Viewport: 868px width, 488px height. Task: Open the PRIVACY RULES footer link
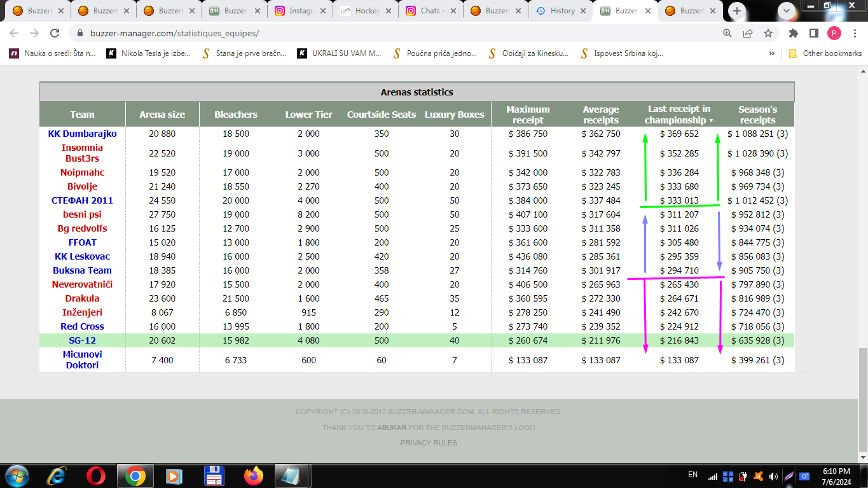pos(429,443)
